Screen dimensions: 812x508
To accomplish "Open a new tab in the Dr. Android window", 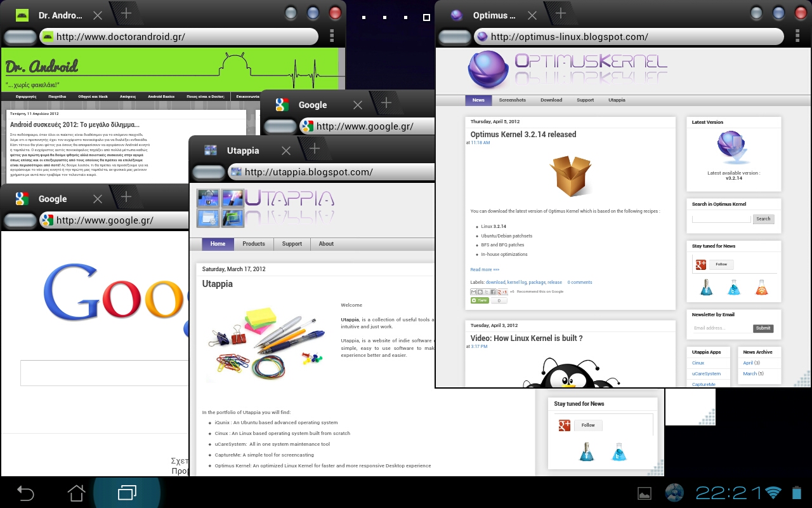I will pyautogui.click(x=126, y=13).
